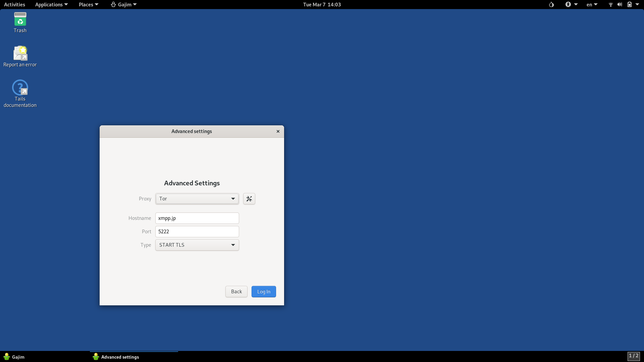Expand the Proxy dropdown set to Tor
Image resolution: width=644 pixels, height=362 pixels.
197,199
